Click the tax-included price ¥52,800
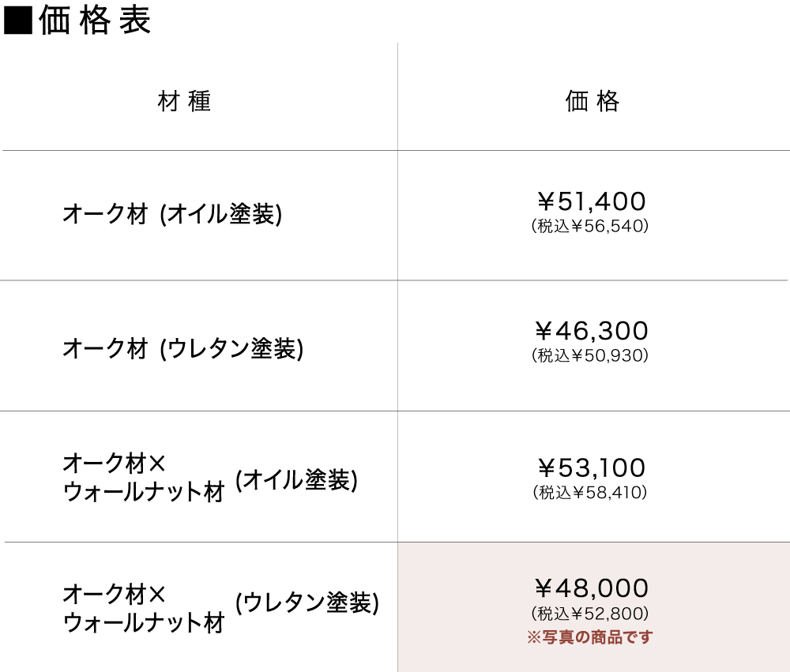 pos(591,613)
